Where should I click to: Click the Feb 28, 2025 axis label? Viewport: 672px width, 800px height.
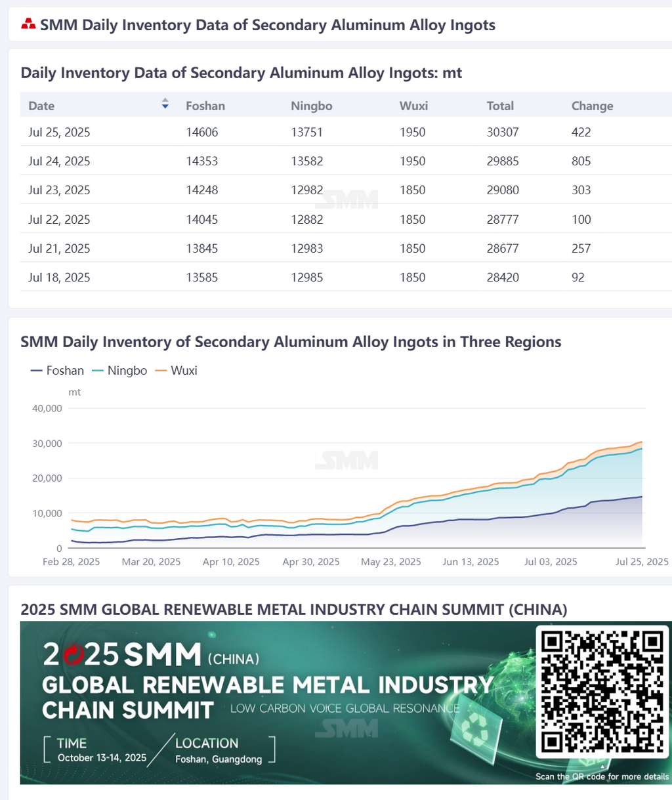click(x=72, y=562)
